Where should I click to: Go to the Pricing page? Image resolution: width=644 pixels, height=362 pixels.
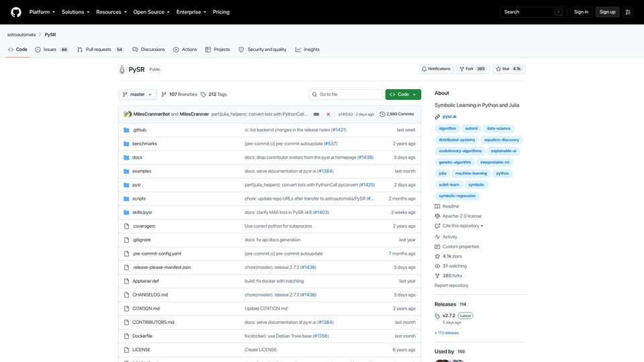point(221,12)
